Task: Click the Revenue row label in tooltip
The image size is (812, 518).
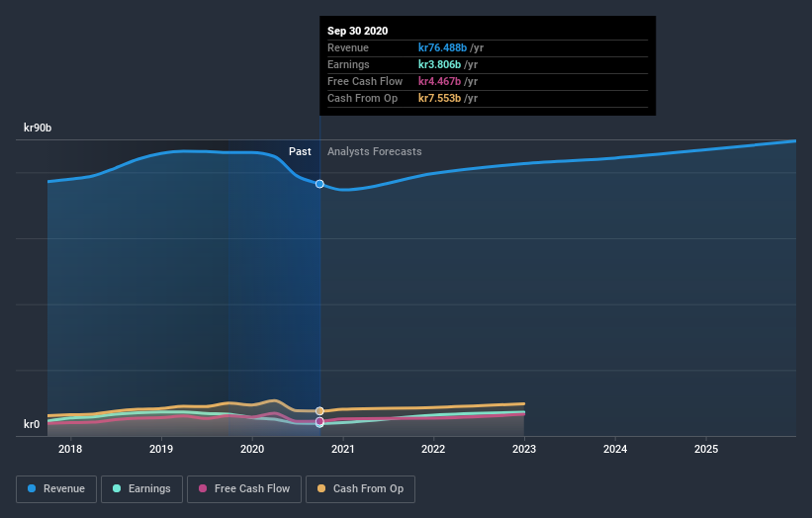Action: click(x=348, y=47)
